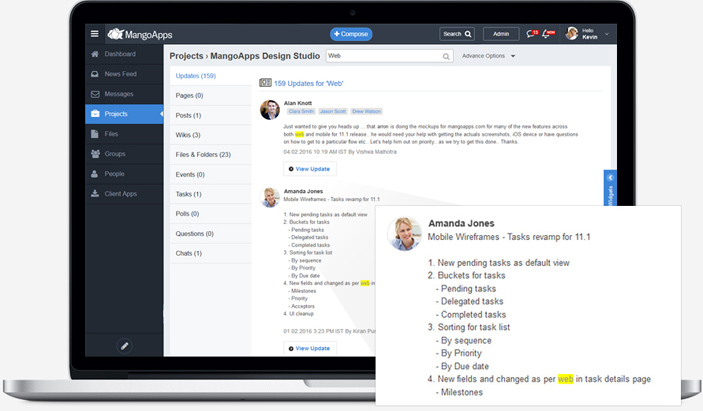Click Alan Knott's avatar

click(x=270, y=110)
